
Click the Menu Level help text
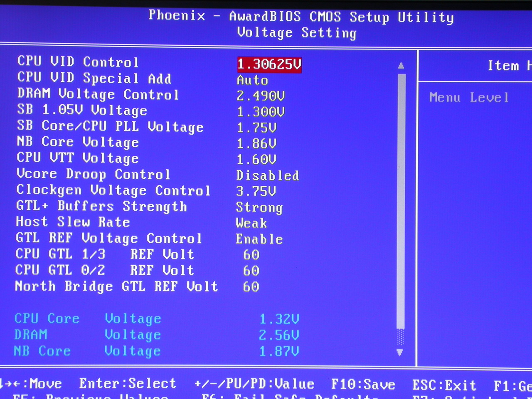tap(469, 98)
